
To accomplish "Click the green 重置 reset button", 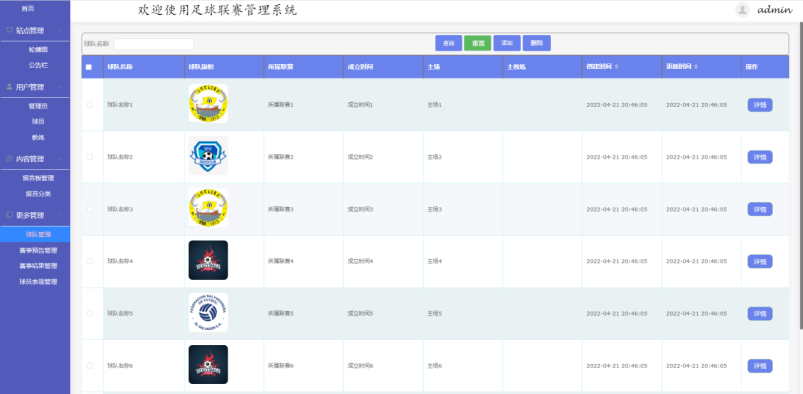I will pyautogui.click(x=478, y=43).
